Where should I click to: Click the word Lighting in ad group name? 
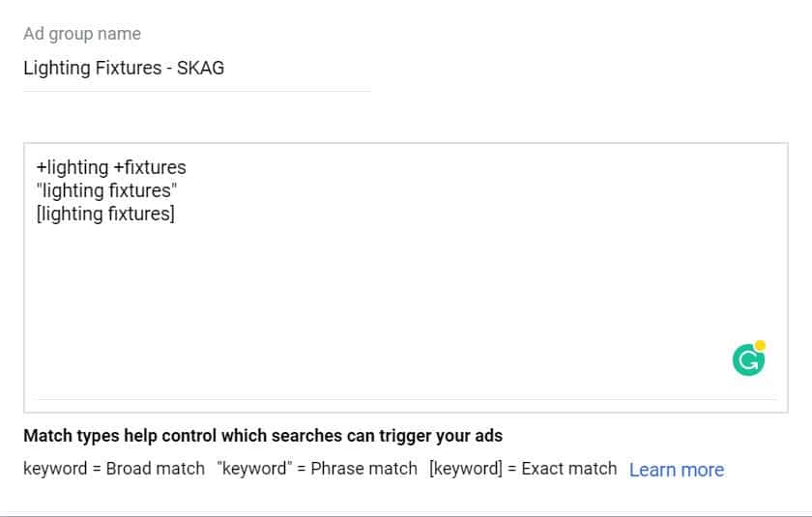(56, 69)
